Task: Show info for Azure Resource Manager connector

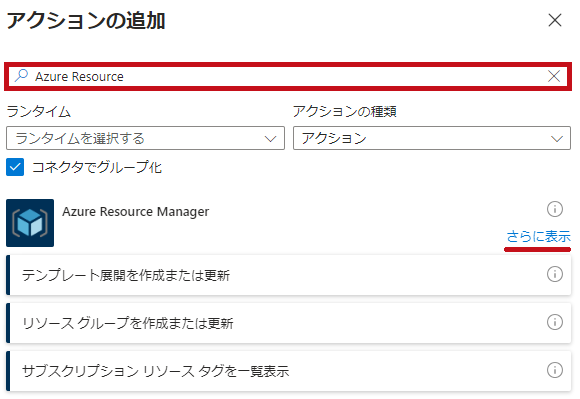Action: coord(554,209)
